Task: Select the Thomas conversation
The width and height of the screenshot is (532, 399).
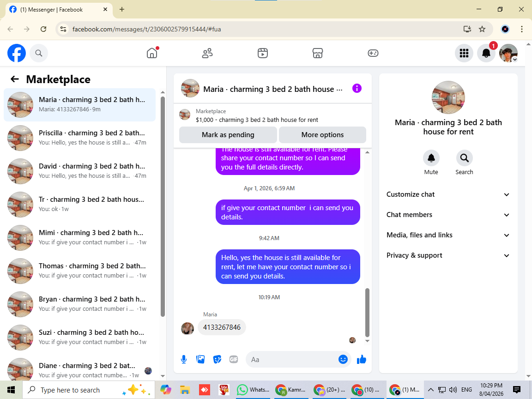Action: 80,271
